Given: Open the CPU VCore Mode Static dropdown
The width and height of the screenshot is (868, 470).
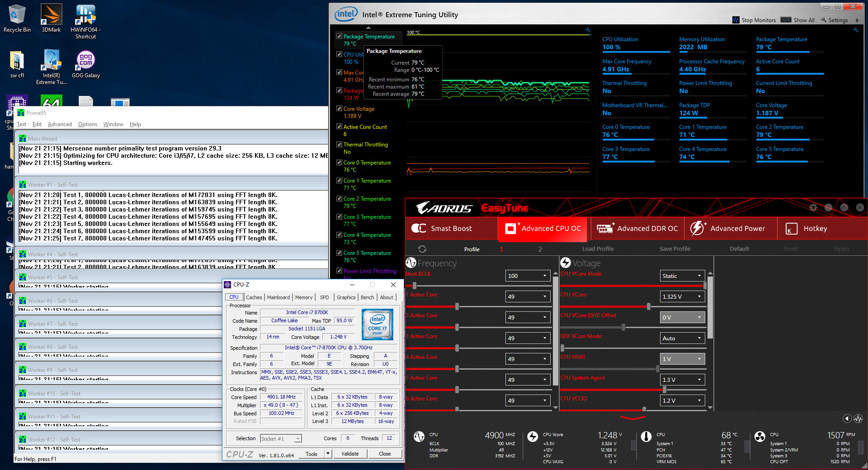Looking at the screenshot, I should pyautogui.click(x=683, y=276).
